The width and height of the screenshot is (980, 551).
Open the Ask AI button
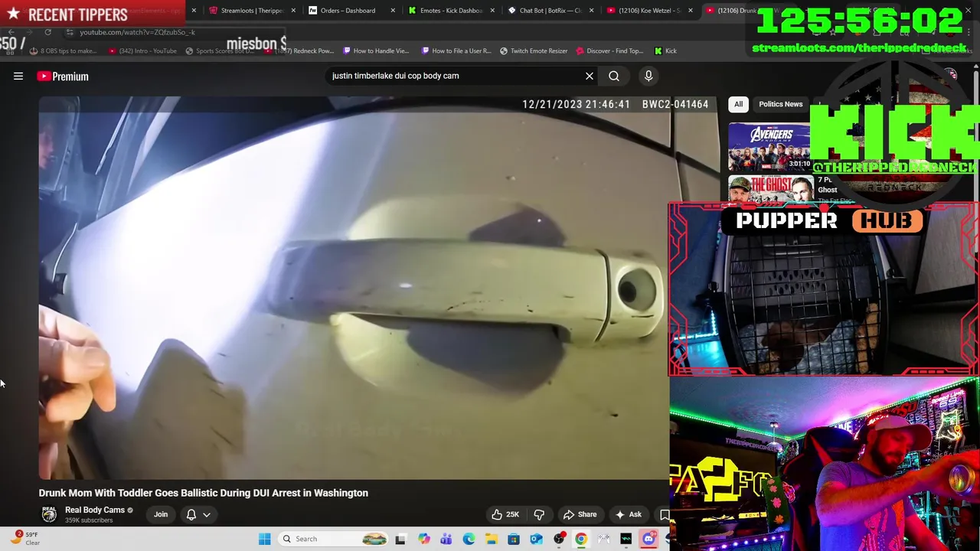point(629,514)
